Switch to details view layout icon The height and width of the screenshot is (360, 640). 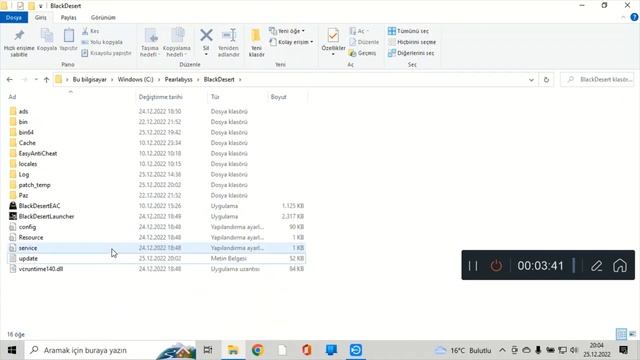(621, 334)
